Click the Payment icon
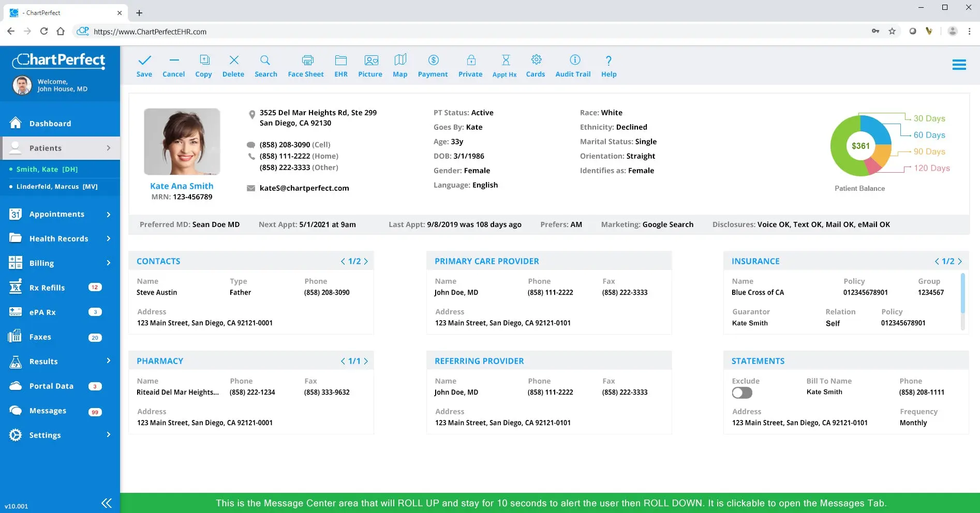 433,65
